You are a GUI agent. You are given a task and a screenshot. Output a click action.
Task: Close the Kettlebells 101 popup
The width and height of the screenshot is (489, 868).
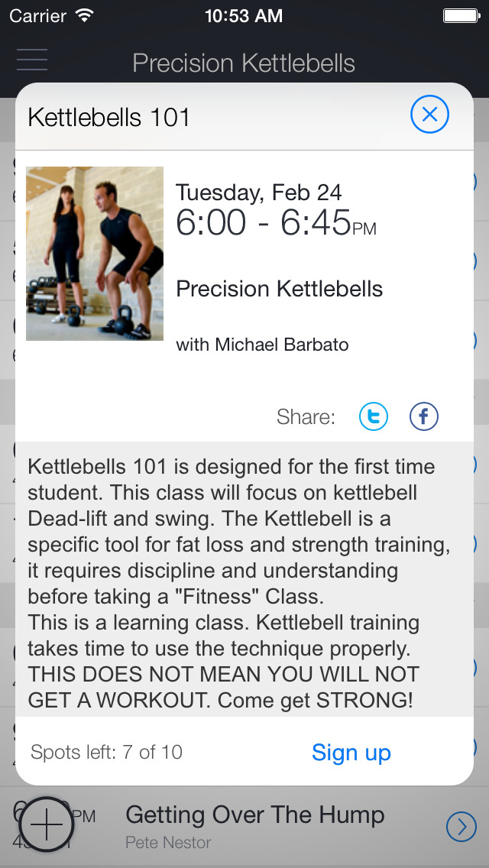(429, 115)
